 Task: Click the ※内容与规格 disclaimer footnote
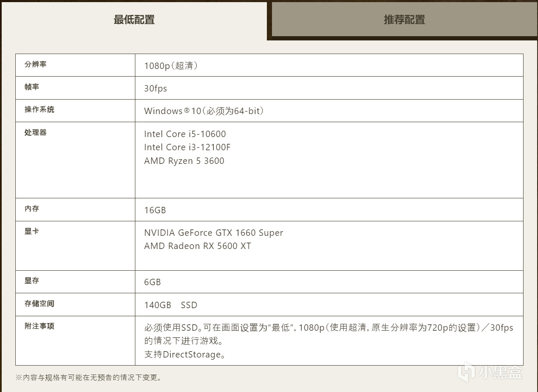tap(89, 378)
